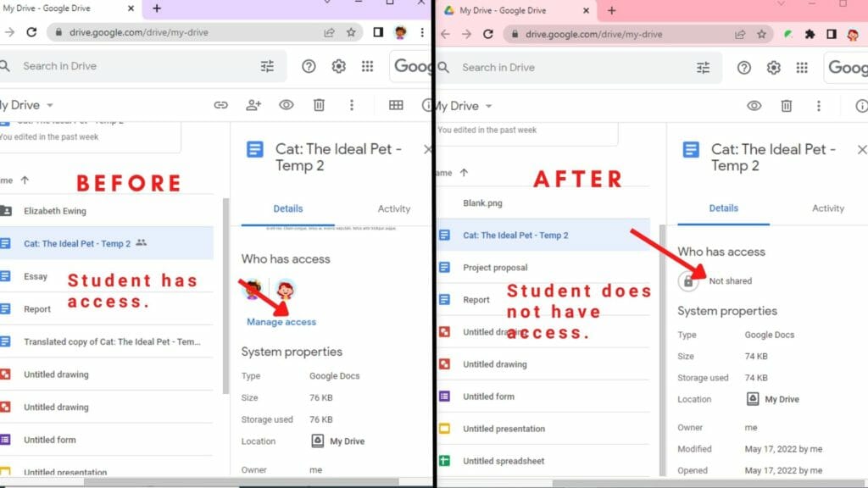Screen dimensions: 868x488
Task: Click the Move to trash icon
Action: click(x=319, y=105)
